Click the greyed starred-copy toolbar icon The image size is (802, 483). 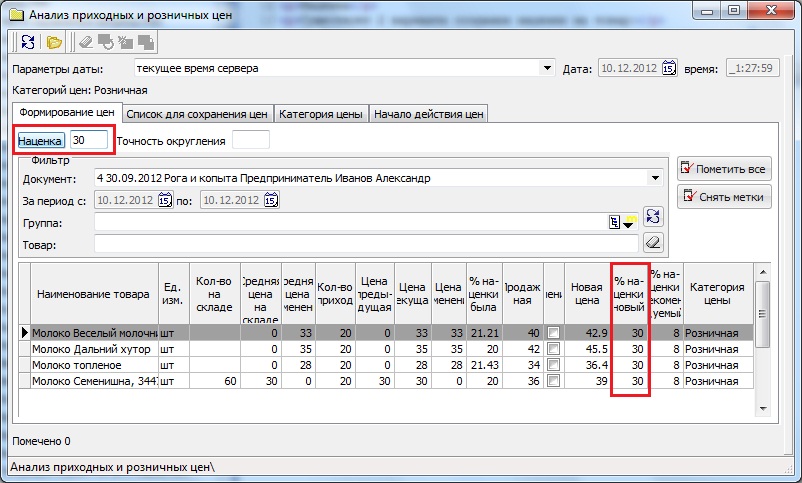pyautogui.click(x=125, y=42)
